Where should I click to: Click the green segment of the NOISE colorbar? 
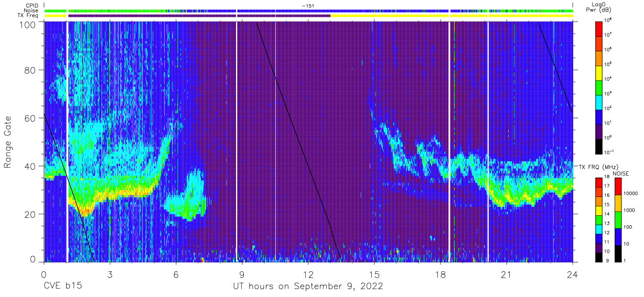pyautogui.click(x=618, y=220)
